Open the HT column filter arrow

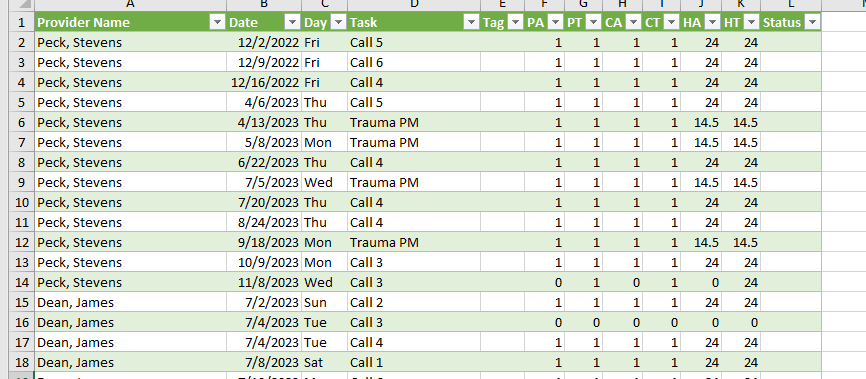pyautogui.click(x=751, y=23)
